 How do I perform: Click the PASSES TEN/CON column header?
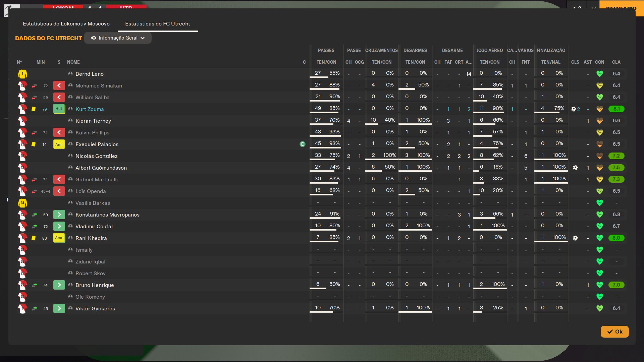(326, 62)
